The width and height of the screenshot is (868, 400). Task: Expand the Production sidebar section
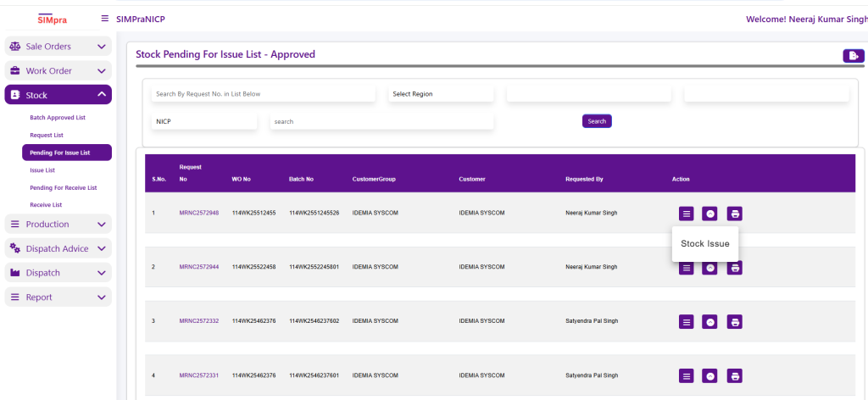[58, 225]
